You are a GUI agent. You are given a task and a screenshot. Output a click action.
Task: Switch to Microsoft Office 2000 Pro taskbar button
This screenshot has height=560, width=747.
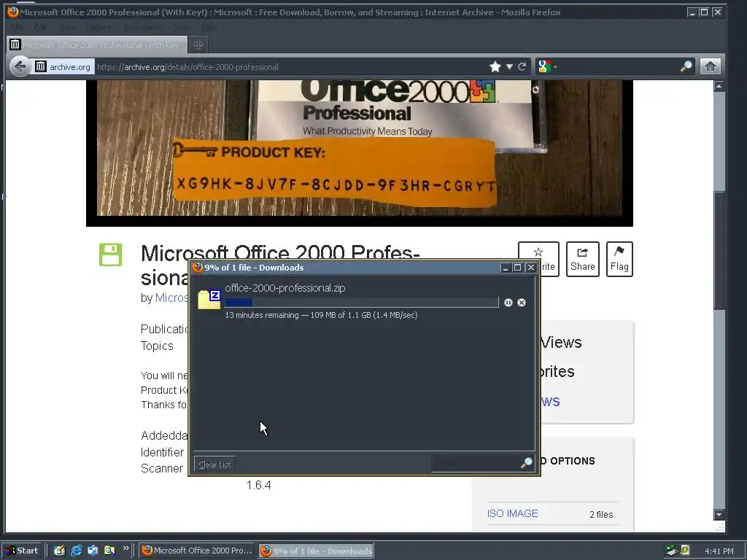point(197,551)
